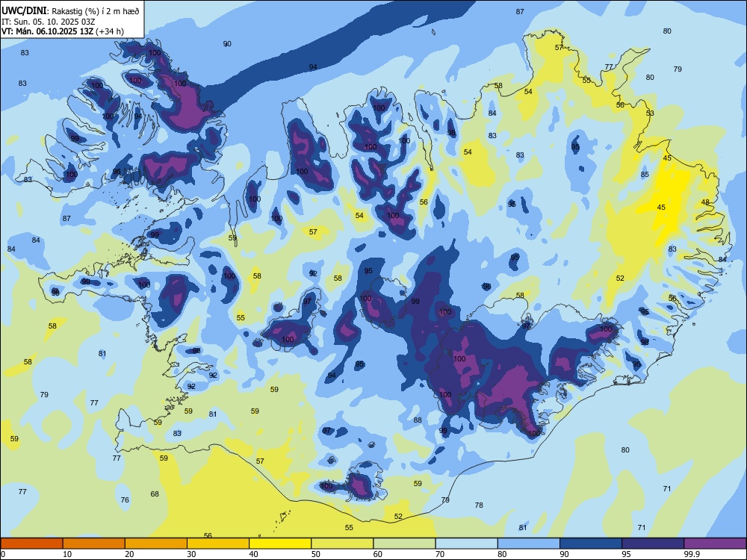
Task: Click the '68' humidity value on map
Action: tap(155, 494)
